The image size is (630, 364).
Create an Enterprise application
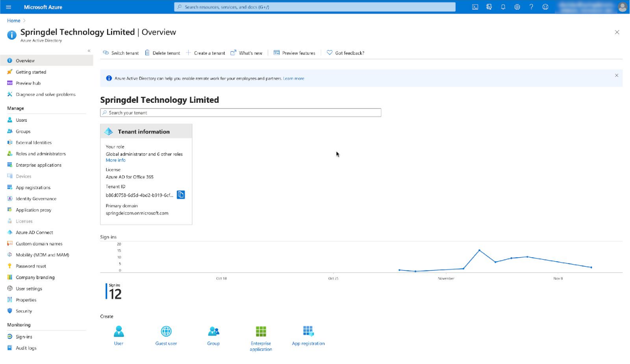(261, 338)
